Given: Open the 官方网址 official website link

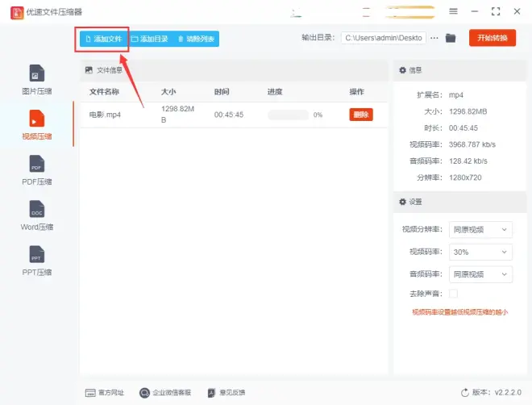Looking at the screenshot, I should coord(105,393).
